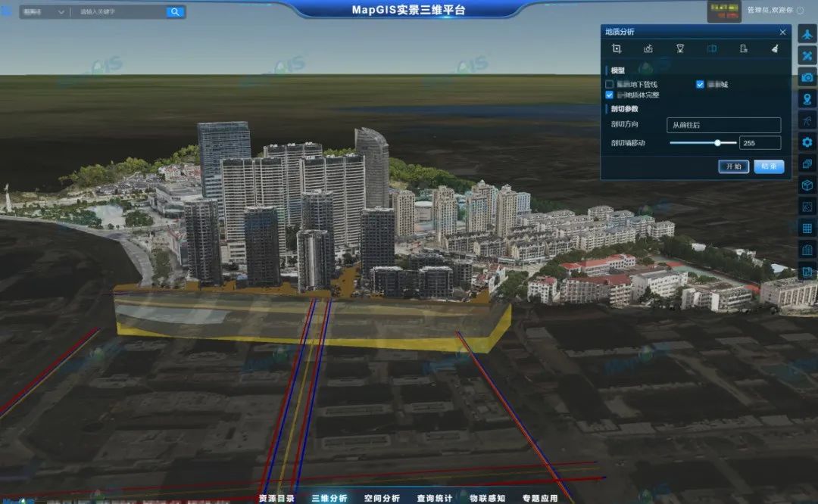Click the location pin icon in right sidebar
The image size is (818, 504).
click(807, 99)
